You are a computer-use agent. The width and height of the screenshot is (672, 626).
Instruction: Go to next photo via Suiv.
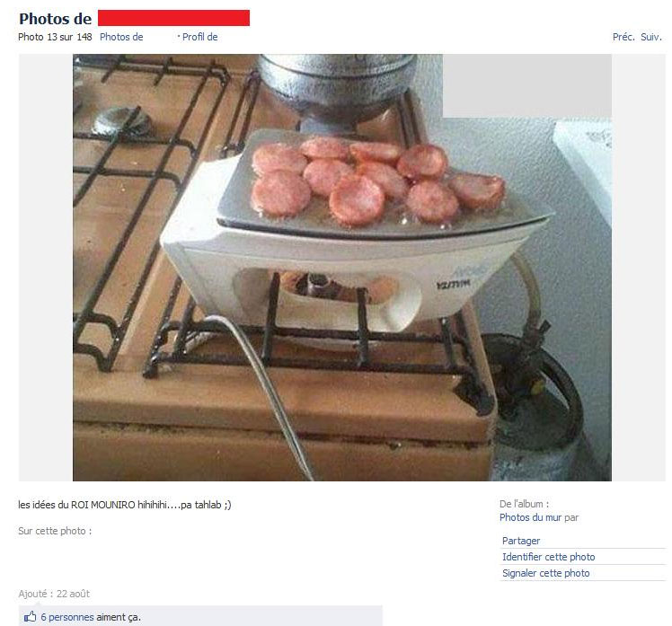(651, 38)
